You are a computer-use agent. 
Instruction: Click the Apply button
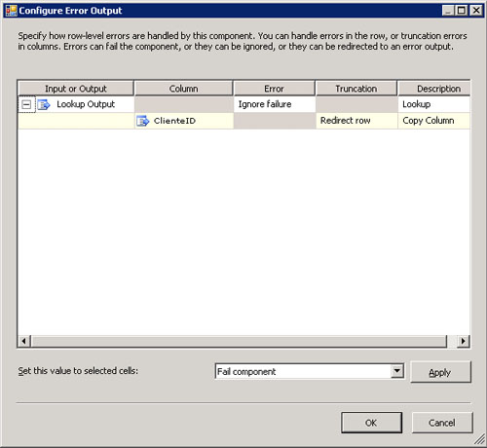click(x=440, y=372)
